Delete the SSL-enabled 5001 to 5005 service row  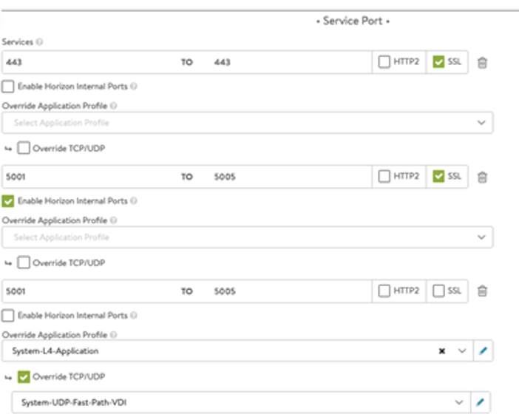(x=482, y=177)
